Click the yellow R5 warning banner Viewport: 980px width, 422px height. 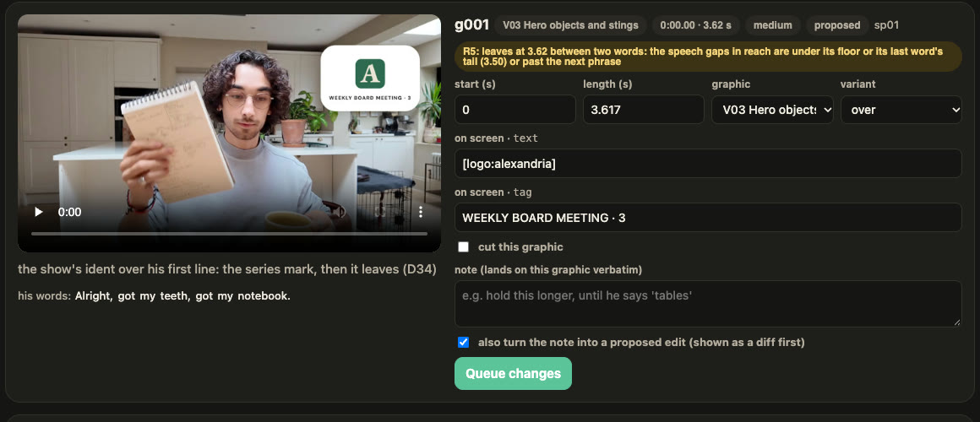(x=707, y=57)
